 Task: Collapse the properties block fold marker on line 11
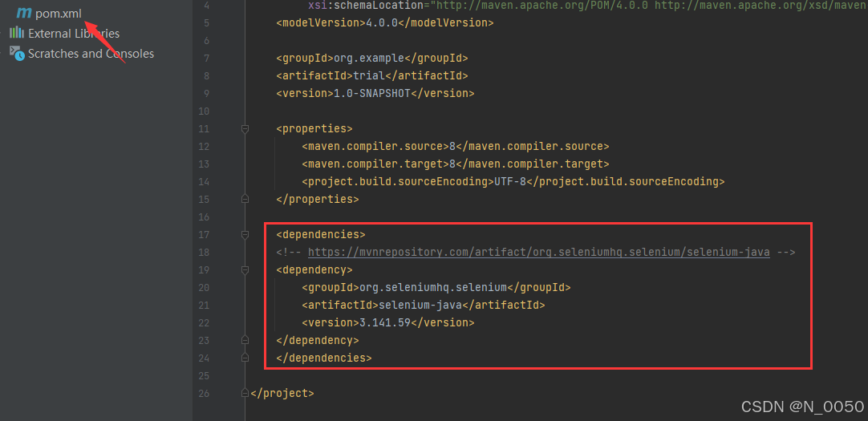(x=245, y=129)
